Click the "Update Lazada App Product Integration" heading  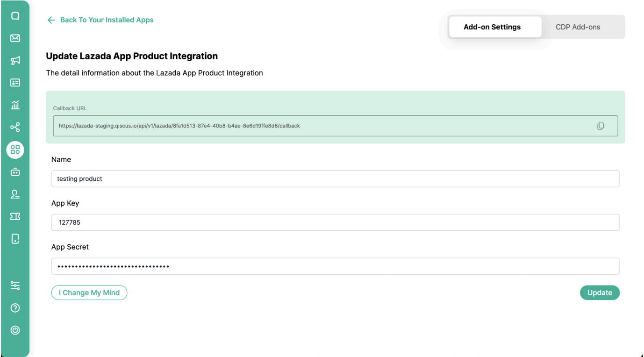tap(132, 56)
